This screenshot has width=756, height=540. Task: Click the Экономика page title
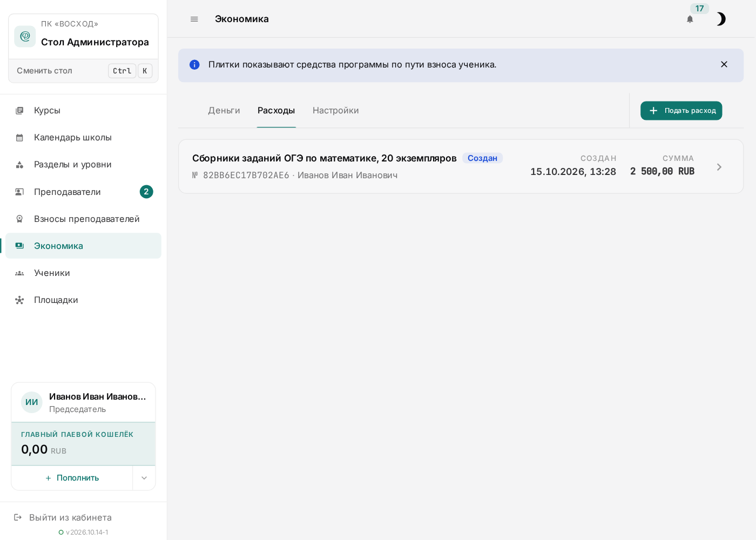(x=242, y=19)
